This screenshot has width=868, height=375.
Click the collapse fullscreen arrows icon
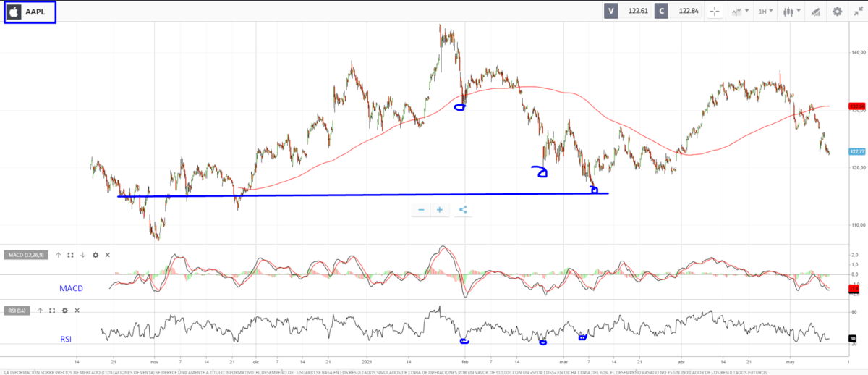pyautogui.click(x=857, y=12)
